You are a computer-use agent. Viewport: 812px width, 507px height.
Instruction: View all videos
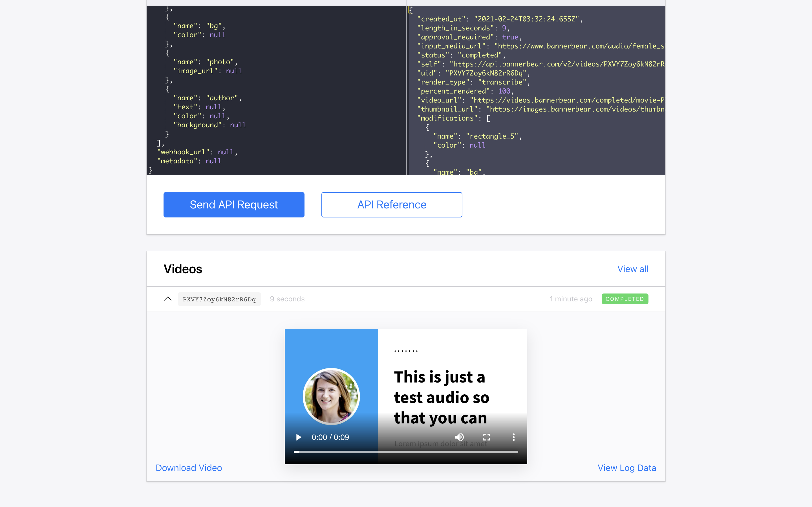tap(632, 269)
